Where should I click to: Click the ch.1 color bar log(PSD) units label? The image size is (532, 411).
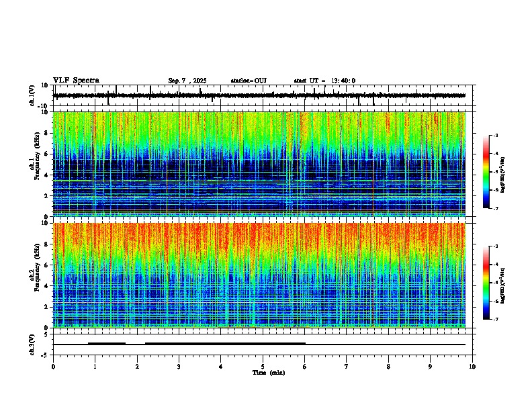[503, 175]
